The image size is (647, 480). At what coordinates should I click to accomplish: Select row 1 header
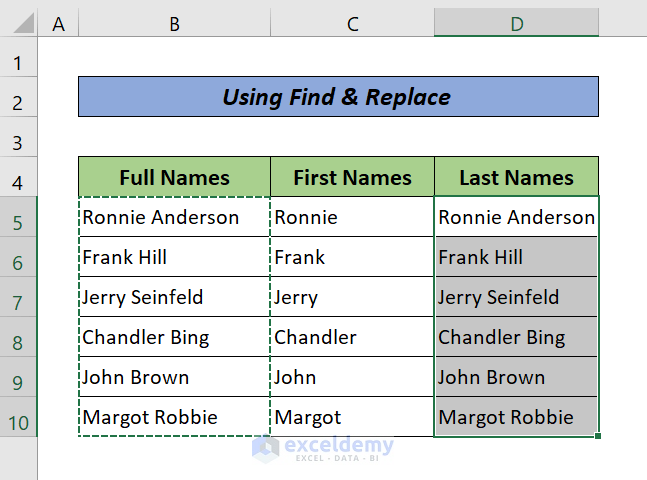[18, 62]
